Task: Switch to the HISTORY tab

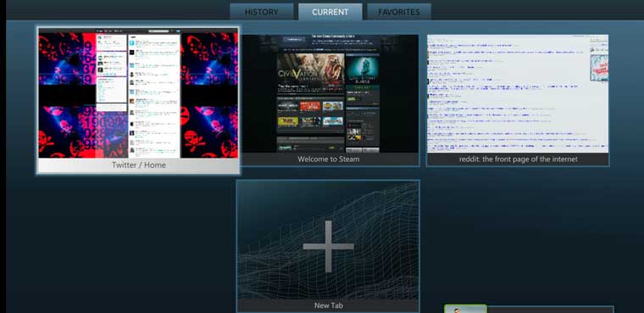Action: [261, 12]
